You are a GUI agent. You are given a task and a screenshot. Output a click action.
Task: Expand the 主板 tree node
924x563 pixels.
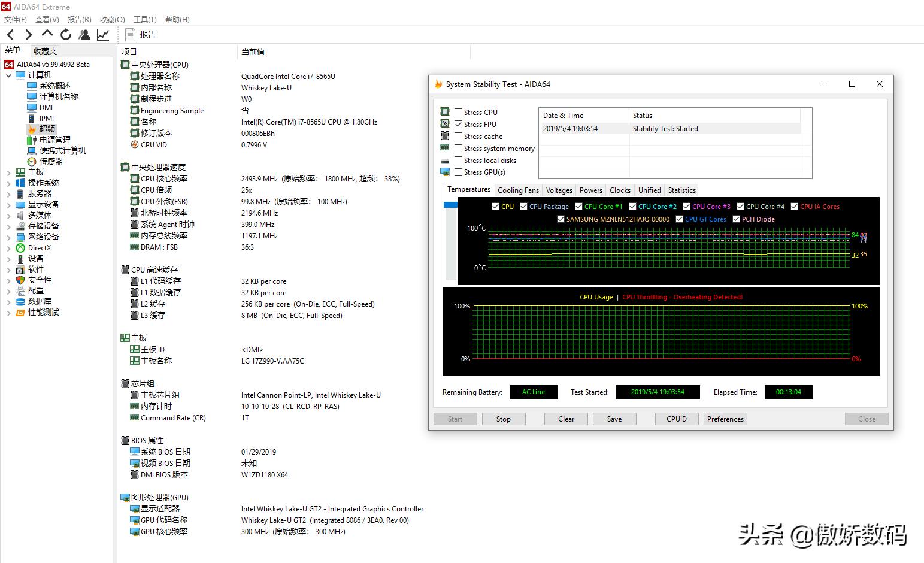(x=8, y=172)
